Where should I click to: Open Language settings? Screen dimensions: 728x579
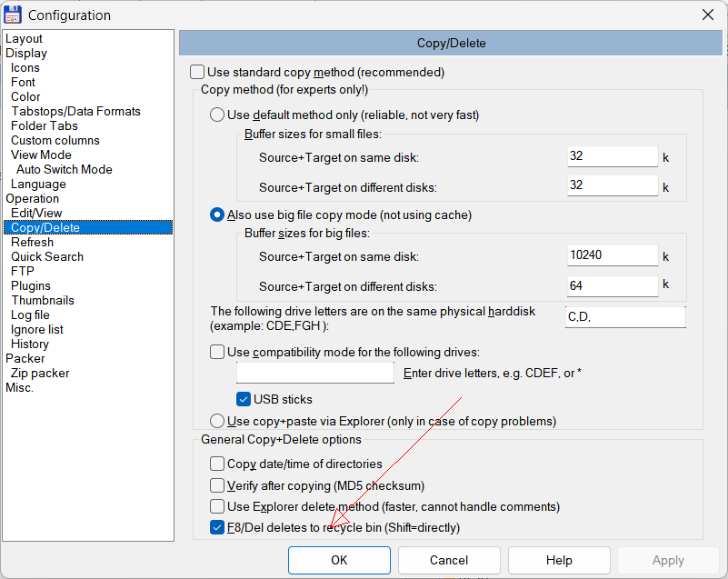coord(38,184)
